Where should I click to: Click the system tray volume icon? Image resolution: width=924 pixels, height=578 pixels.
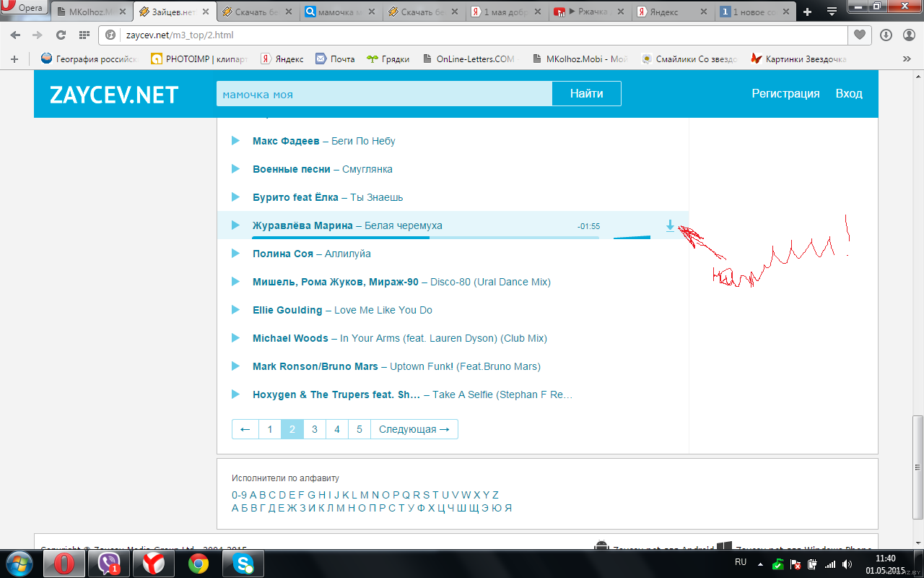(x=846, y=564)
